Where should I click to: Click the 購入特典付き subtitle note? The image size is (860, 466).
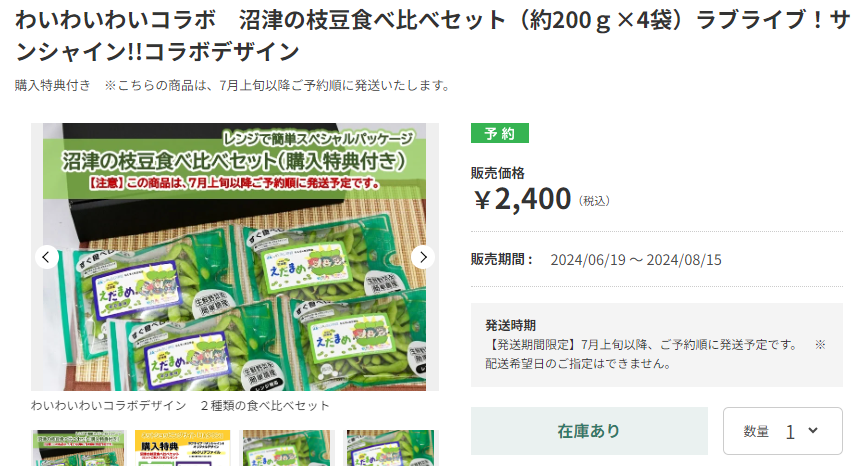click(53, 86)
